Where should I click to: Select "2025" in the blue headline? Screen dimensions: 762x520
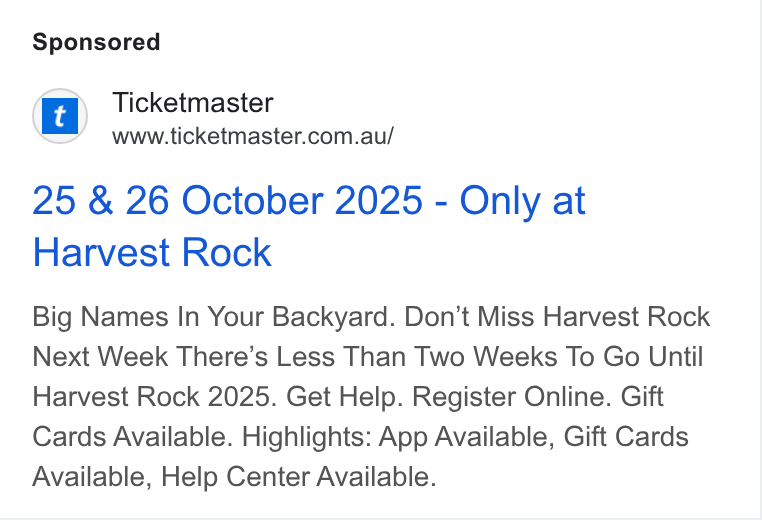pyautogui.click(x=379, y=200)
